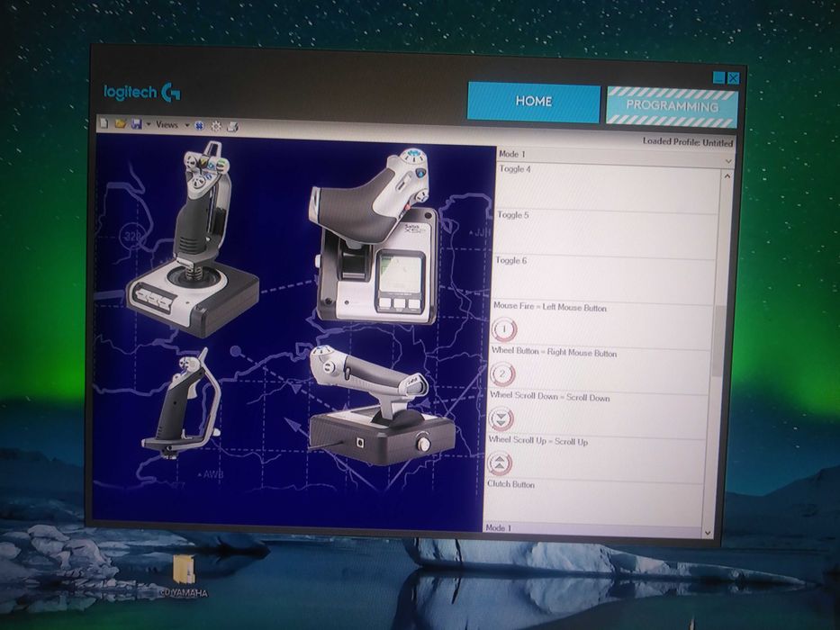Select the YAMAHA folder on desktop
Viewport: 840px width, 630px height.
pyautogui.click(x=184, y=576)
